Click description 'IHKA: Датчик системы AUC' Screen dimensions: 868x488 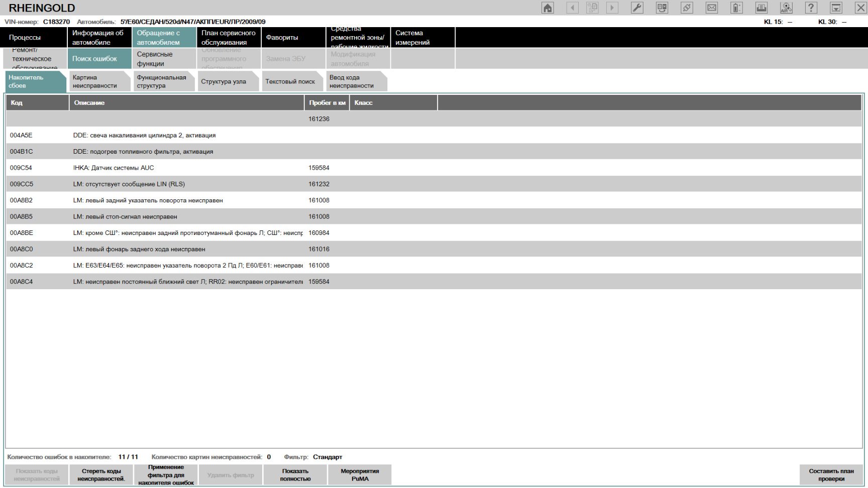[x=114, y=168]
